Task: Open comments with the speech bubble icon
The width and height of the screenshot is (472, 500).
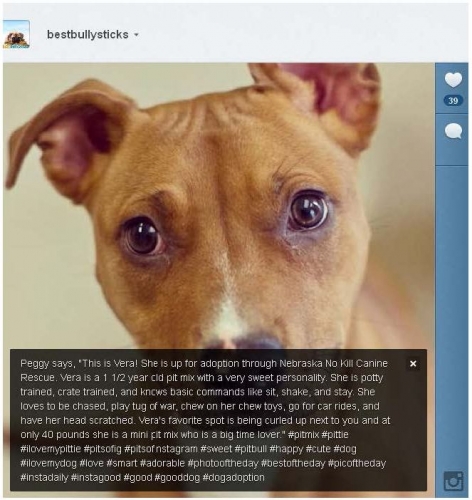Action: pos(453,131)
